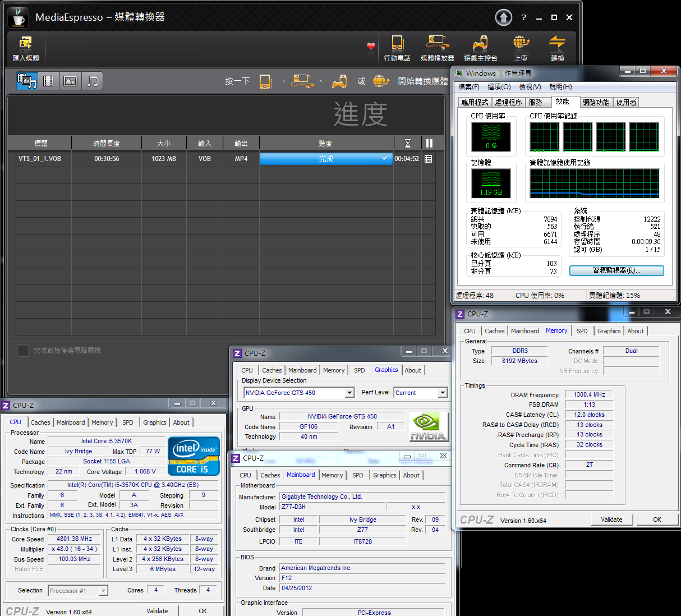Viewport: 681px width, 616px height.
Task: Start conversion with the convert arrows icon
Action: tap(557, 48)
